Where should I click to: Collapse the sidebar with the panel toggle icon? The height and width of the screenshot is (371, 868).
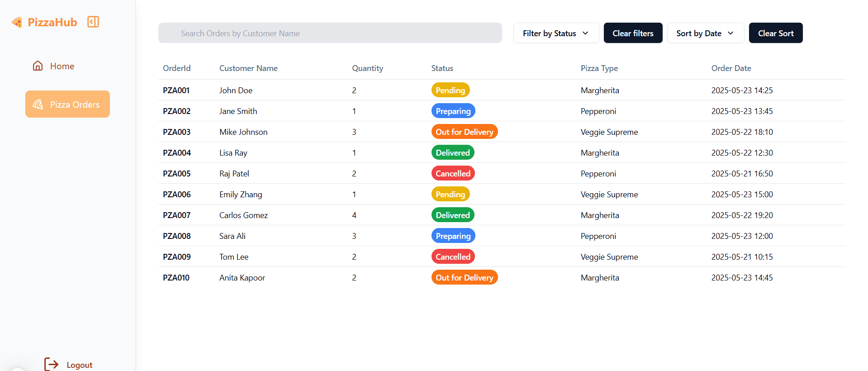pos(93,22)
